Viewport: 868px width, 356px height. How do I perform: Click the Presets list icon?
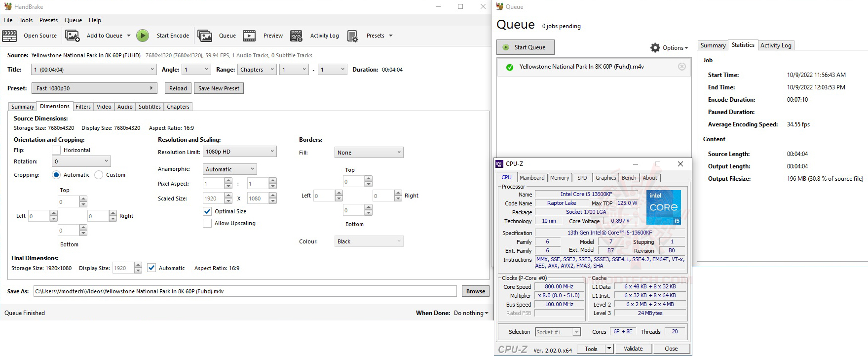353,36
